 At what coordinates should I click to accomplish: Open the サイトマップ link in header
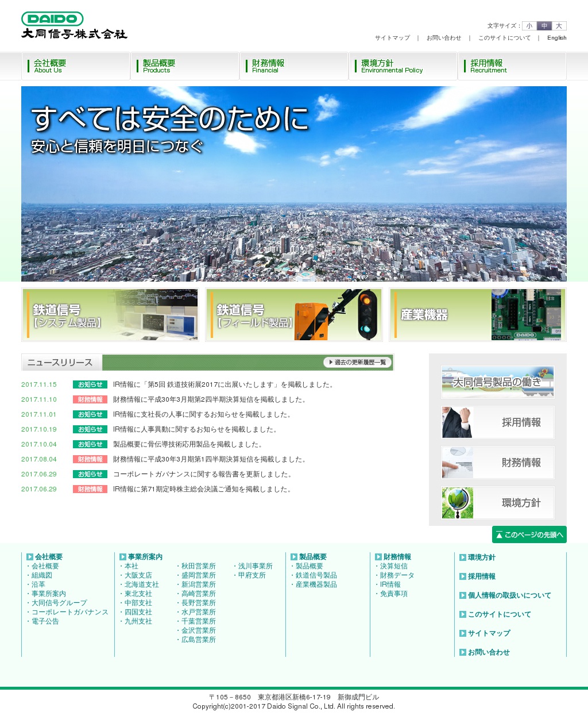pos(392,38)
